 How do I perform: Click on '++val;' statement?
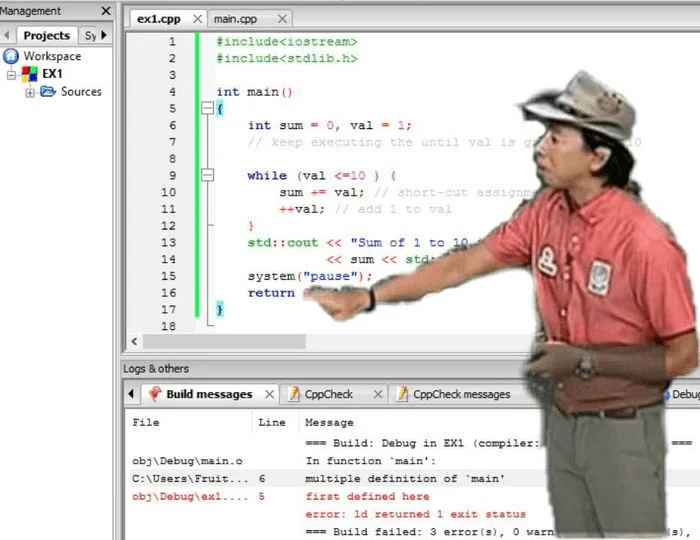click(x=302, y=209)
